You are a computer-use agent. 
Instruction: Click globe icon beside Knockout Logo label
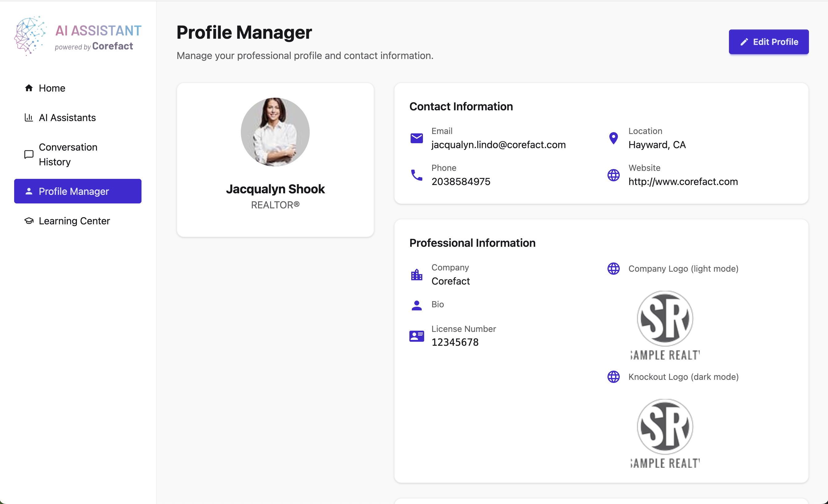(613, 377)
